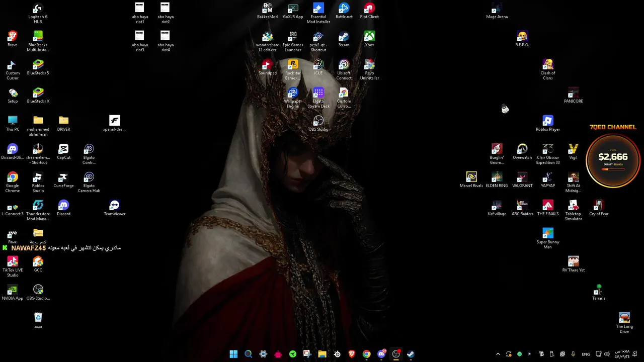Viewport: 644px width, 362px height.
Task: Open TeamViewer desktop shortcut
Action: click(115, 208)
